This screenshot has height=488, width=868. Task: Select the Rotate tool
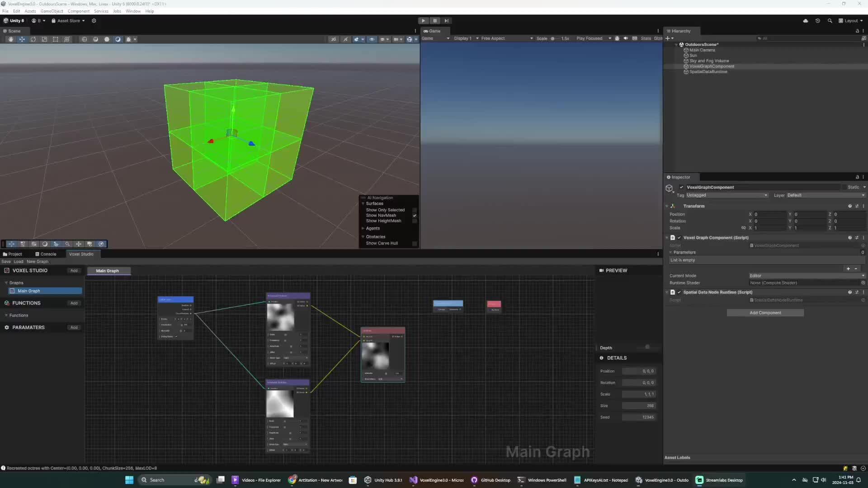click(x=33, y=39)
